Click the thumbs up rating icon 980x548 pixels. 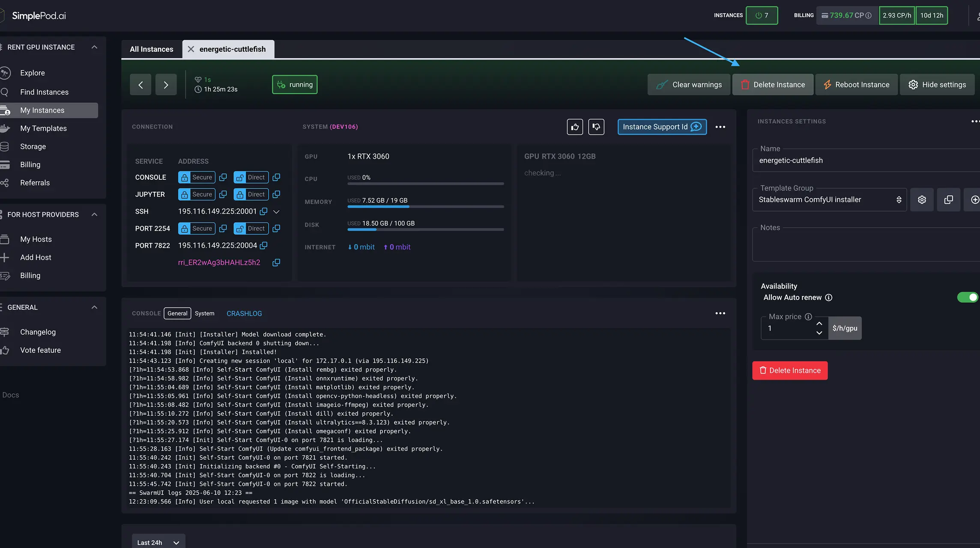pos(575,127)
